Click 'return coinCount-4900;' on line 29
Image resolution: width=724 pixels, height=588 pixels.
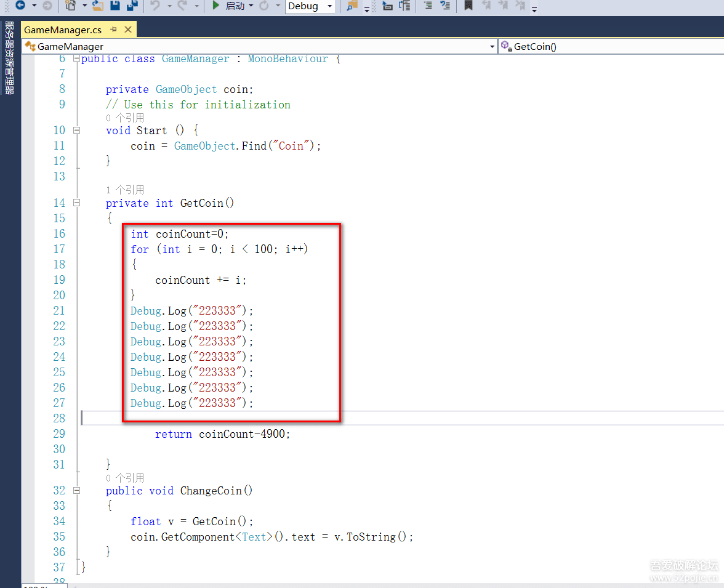(x=223, y=434)
